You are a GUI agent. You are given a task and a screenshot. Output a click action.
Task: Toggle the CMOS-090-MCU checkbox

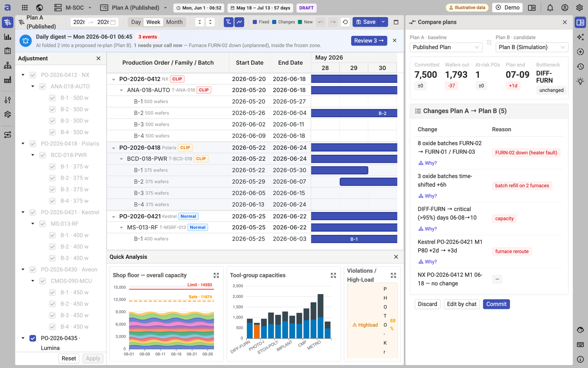pyautogui.click(x=43, y=281)
